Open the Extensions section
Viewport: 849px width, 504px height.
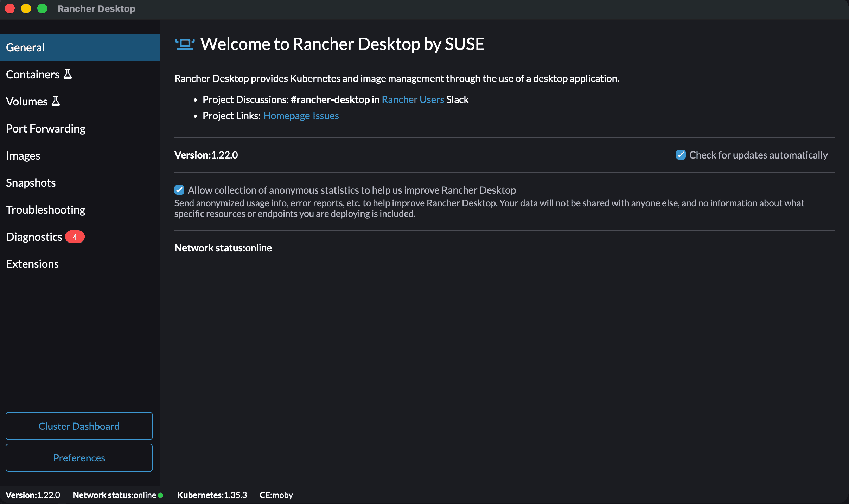pyautogui.click(x=32, y=264)
